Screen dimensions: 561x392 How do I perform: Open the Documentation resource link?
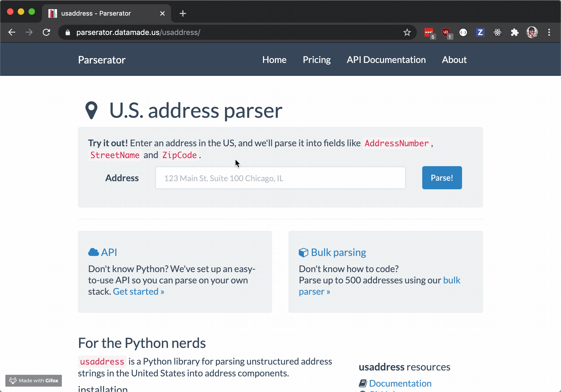(x=400, y=383)
